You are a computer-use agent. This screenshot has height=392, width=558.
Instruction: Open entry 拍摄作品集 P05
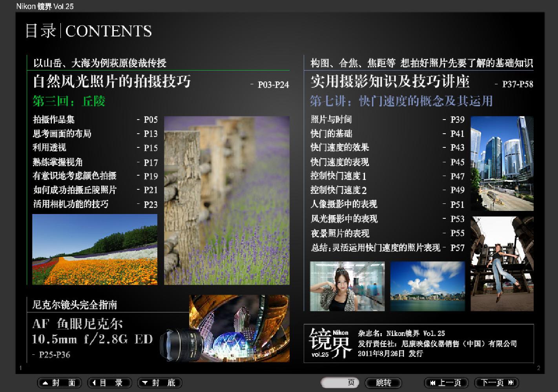tap(95, 120)
